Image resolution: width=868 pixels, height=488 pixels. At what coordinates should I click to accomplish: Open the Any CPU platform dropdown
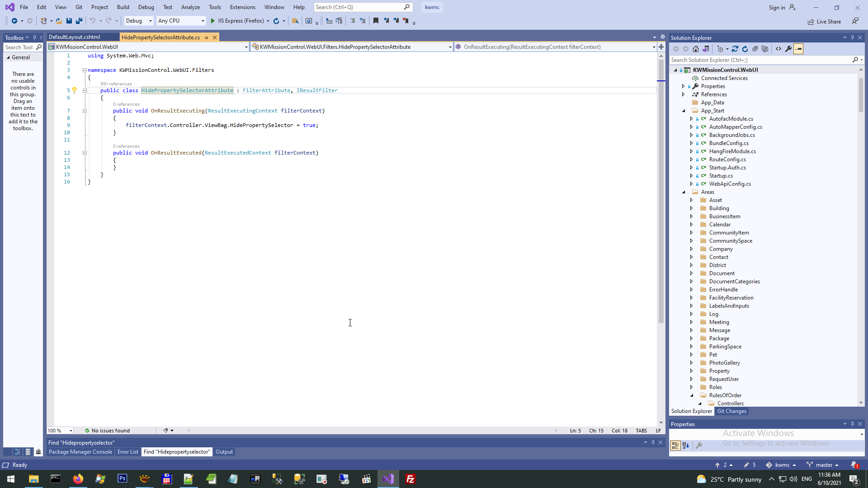point(181,21)
